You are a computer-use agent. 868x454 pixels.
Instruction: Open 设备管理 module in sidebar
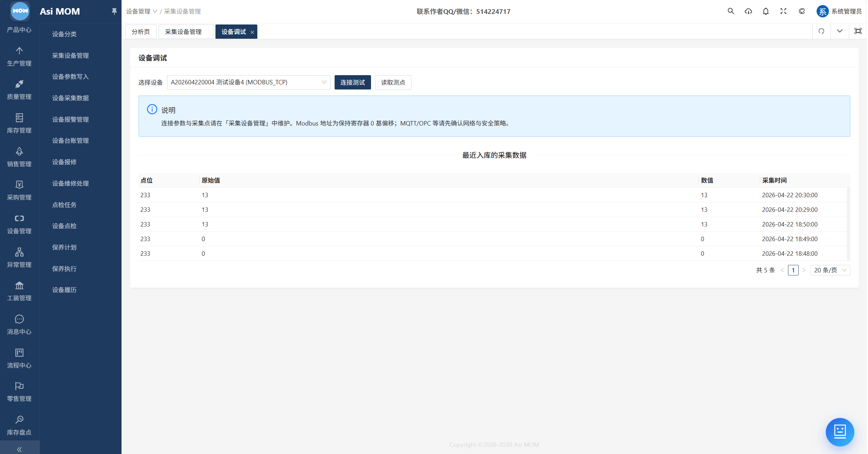[x=19, y=224]
